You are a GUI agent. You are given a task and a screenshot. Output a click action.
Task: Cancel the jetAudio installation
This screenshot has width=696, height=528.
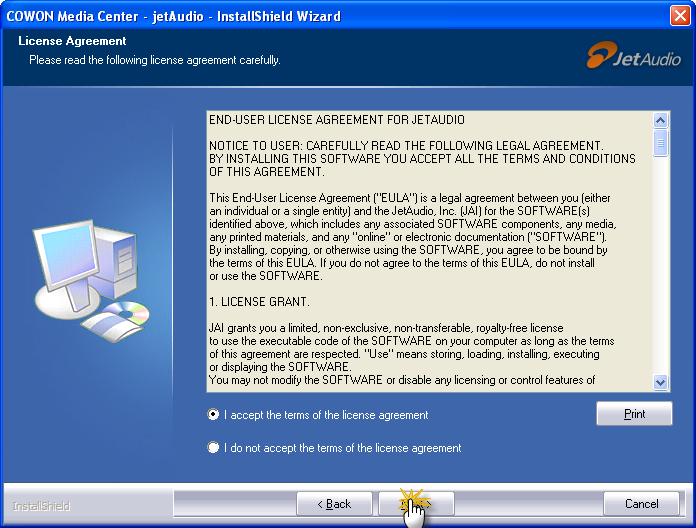[641, 504]
